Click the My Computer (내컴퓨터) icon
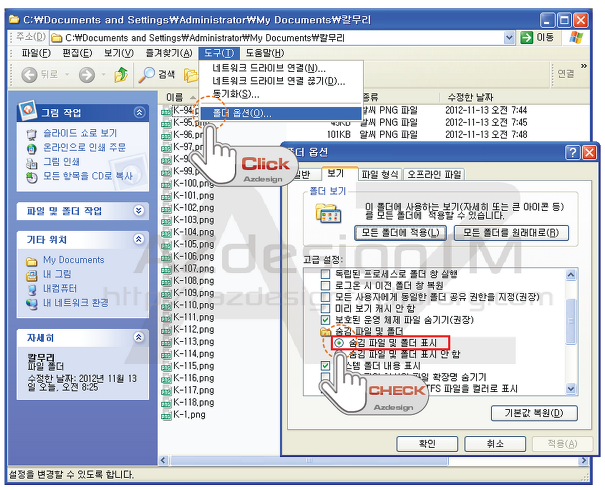 [x=31, y=290]
